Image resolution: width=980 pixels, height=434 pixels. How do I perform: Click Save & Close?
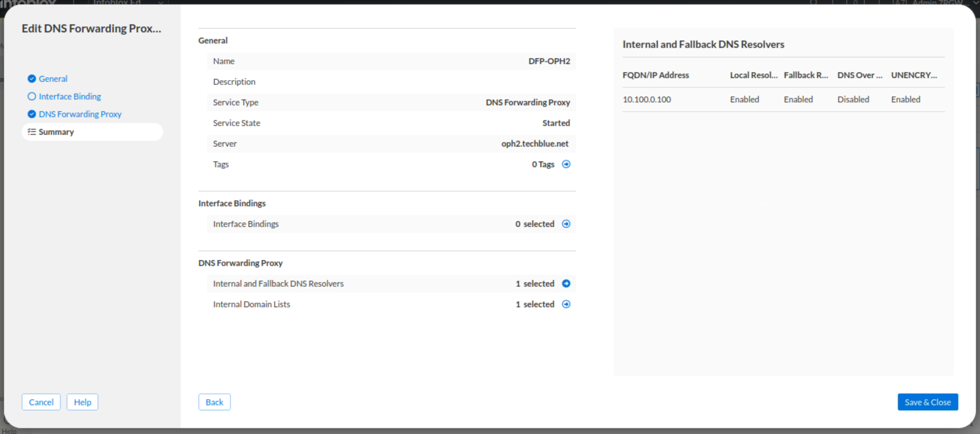[x=927, y=402]
